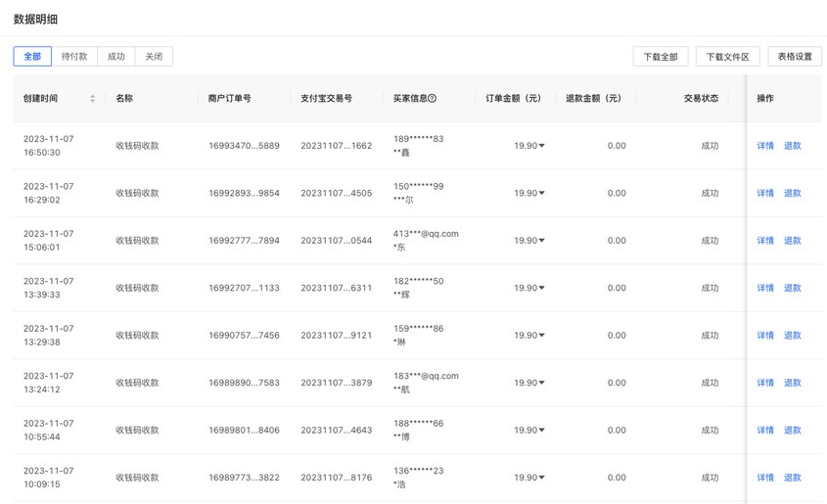827x504 pixels.
Task: Click the 订单金额（元） column header
Action: [513, 98]
